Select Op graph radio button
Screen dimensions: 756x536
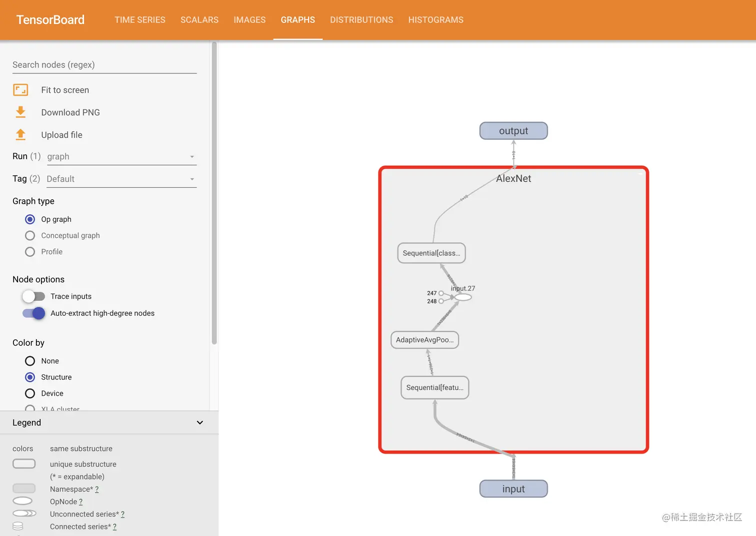[30, 219]
